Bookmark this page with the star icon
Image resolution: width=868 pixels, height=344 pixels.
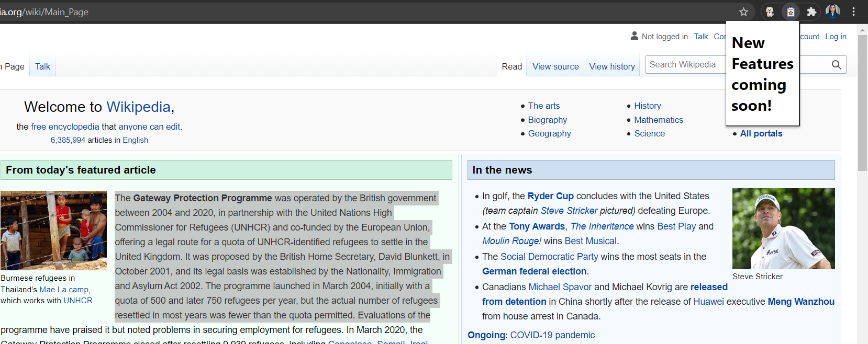(743, 12)
